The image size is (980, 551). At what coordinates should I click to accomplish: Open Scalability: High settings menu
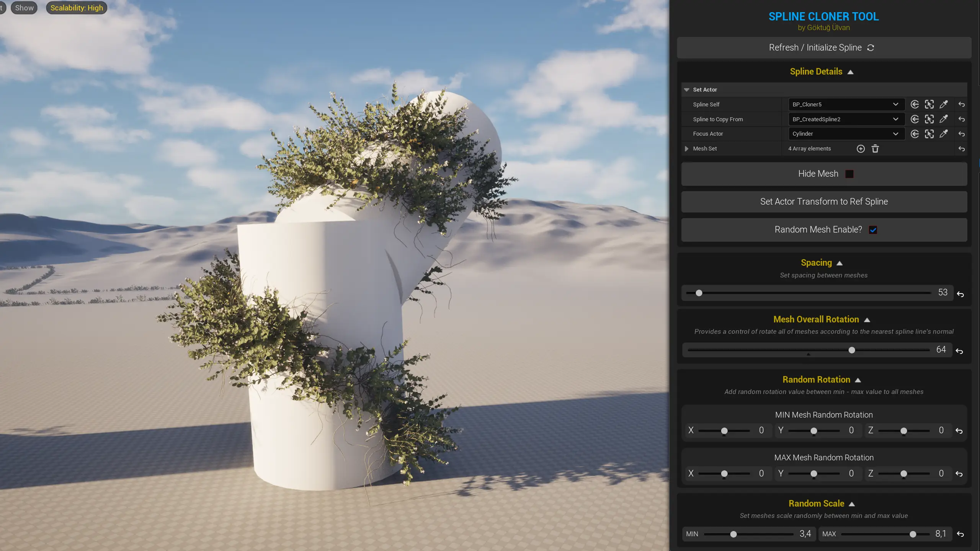point(77,8)
